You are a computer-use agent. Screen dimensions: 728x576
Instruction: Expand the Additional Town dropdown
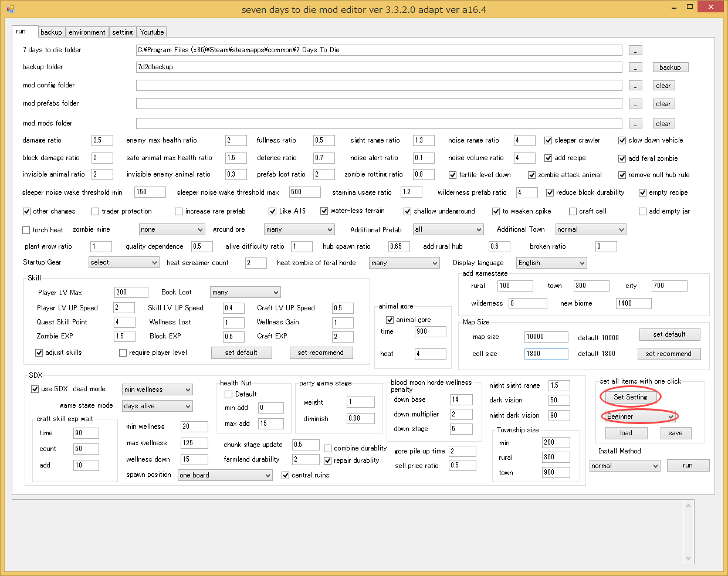591,230
